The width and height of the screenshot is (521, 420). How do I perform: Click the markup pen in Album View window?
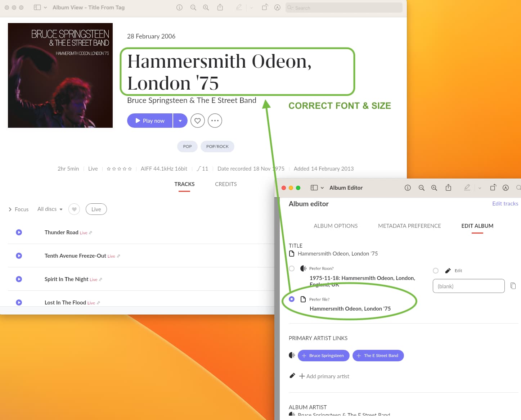pyautogui.click(x=239, y=7)
